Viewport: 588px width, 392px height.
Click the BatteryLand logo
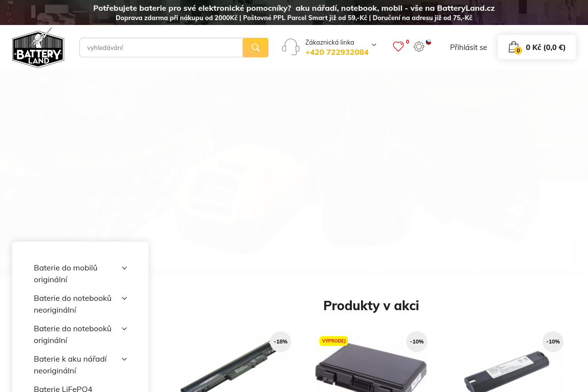pos(38,47)
